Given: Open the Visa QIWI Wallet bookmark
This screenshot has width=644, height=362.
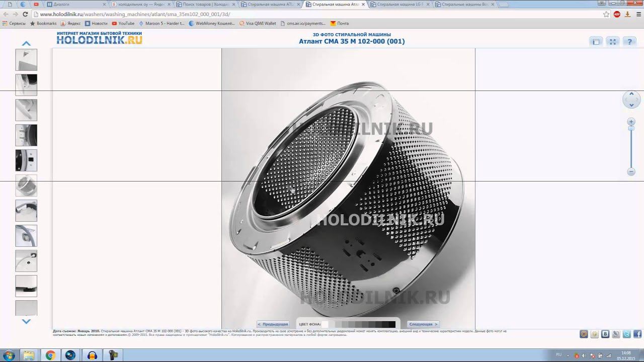Looking at the screenshot, I should pyautogui.click(x=258, y=23).
